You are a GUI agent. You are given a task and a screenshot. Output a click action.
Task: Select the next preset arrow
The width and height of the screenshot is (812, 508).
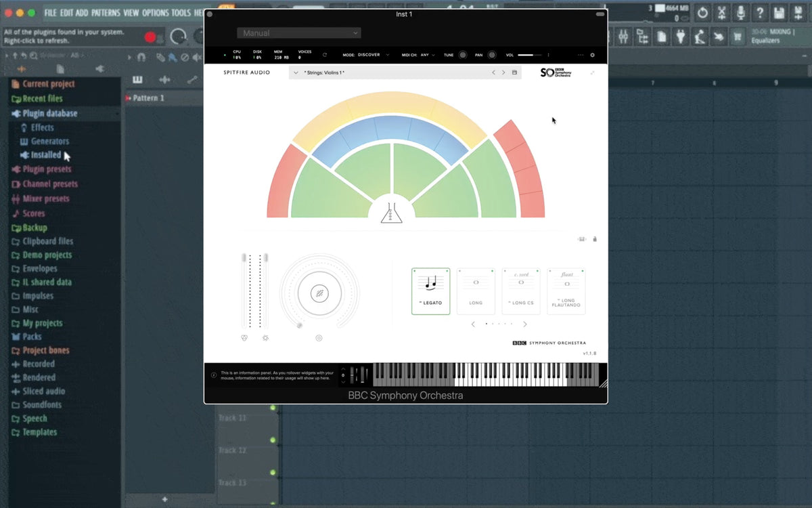(503, 72)
